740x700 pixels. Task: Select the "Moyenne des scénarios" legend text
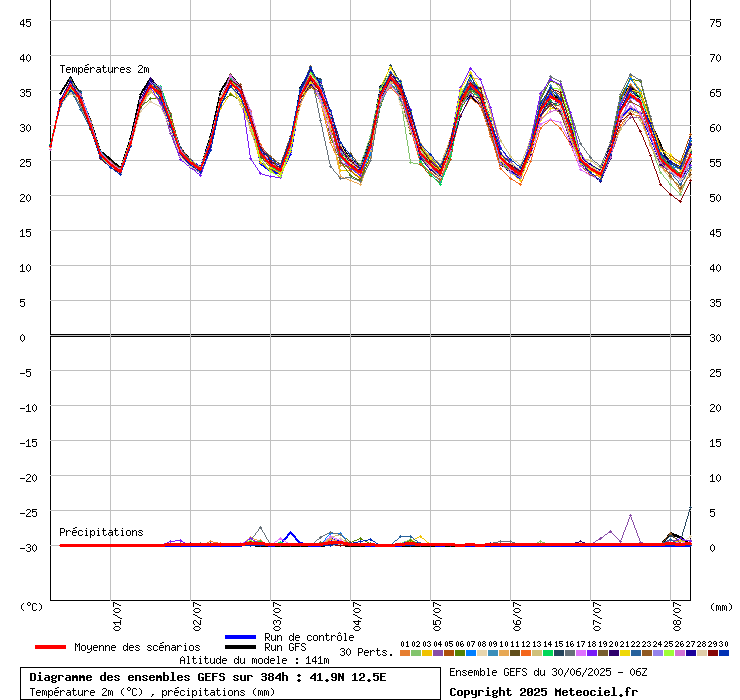pos(137,647)
